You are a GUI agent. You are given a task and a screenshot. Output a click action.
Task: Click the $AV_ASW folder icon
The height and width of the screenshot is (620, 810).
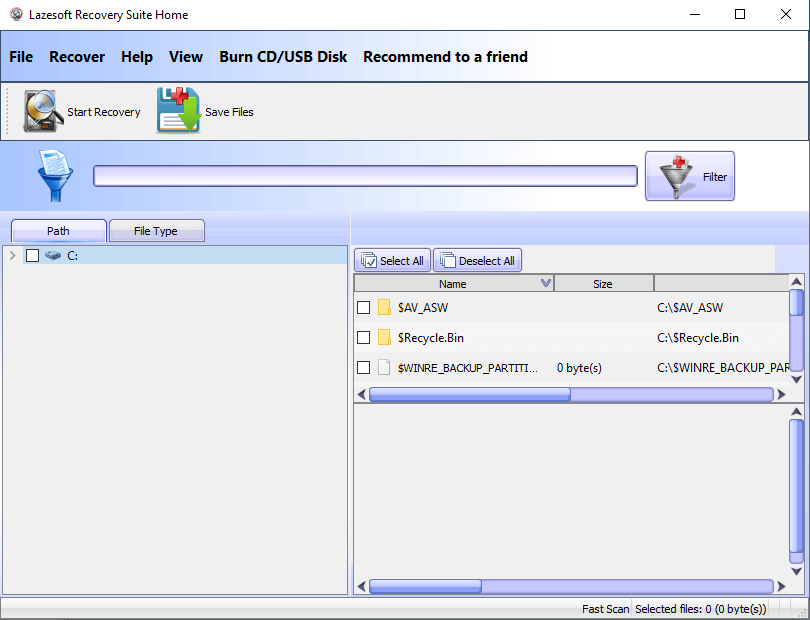(384, 307)
